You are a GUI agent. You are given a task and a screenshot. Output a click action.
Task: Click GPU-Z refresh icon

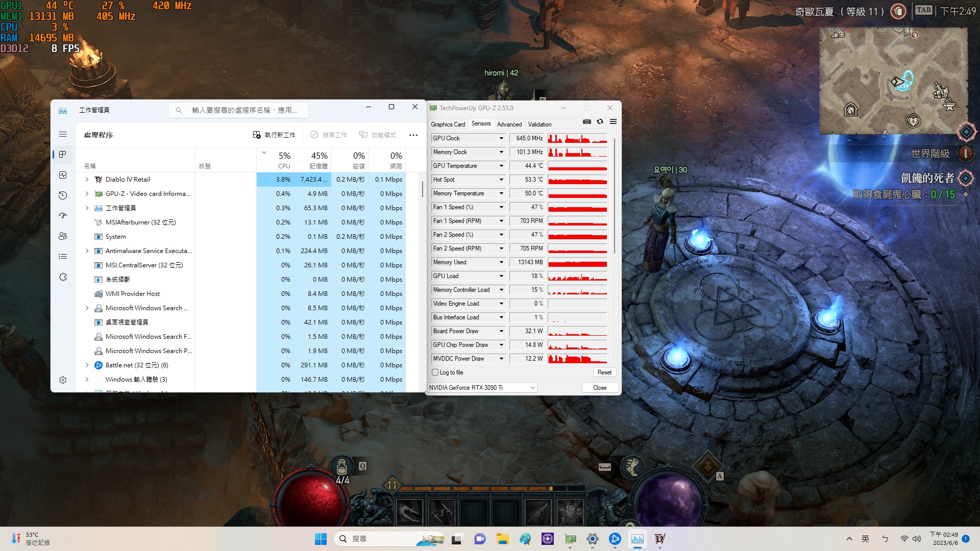pos(600,121)
